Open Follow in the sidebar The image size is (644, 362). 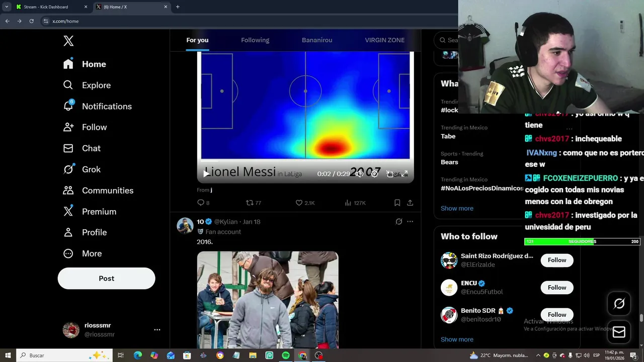tap(85, 127)
